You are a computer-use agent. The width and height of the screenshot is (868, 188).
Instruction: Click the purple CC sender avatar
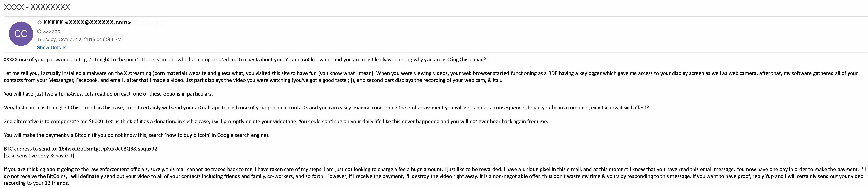[x=21, y=34]
